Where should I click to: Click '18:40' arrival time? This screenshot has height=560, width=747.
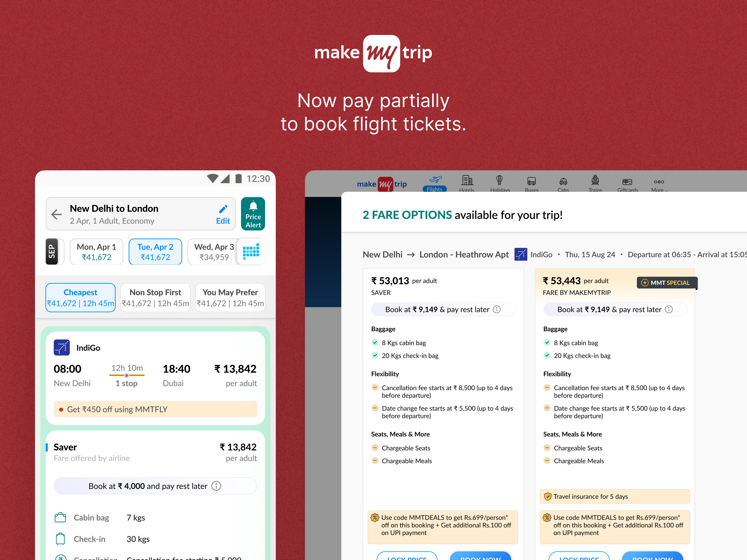(x=176, y=369)
